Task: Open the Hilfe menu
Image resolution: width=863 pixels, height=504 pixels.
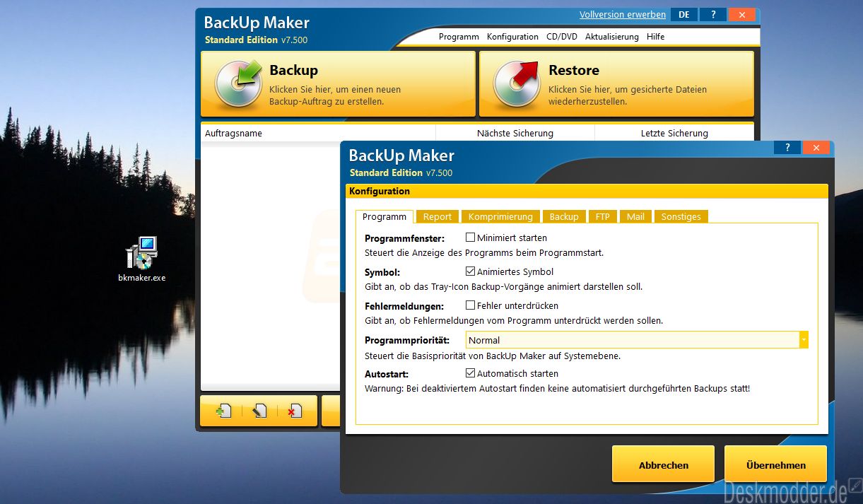Action: [655, 37]
